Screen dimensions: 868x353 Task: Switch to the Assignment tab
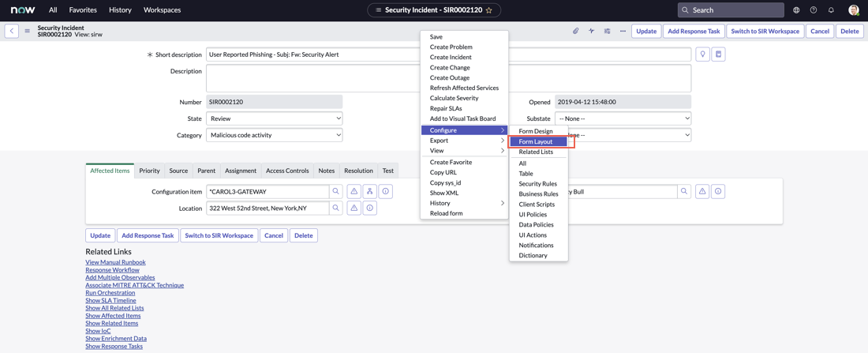coord(241,171)
